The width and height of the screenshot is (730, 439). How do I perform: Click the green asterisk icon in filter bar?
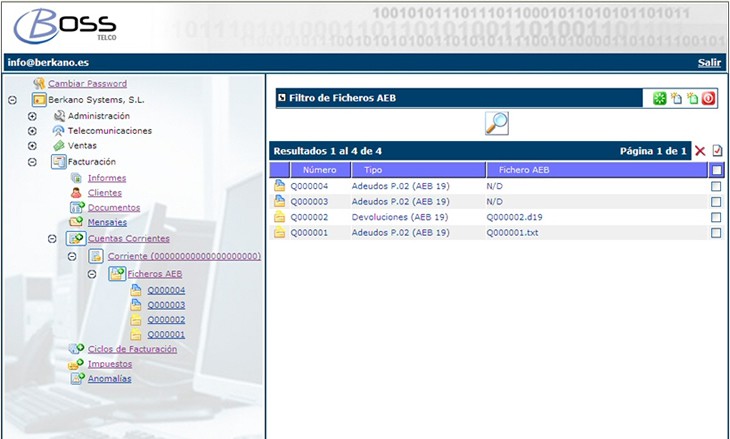[x=660, y=98]
